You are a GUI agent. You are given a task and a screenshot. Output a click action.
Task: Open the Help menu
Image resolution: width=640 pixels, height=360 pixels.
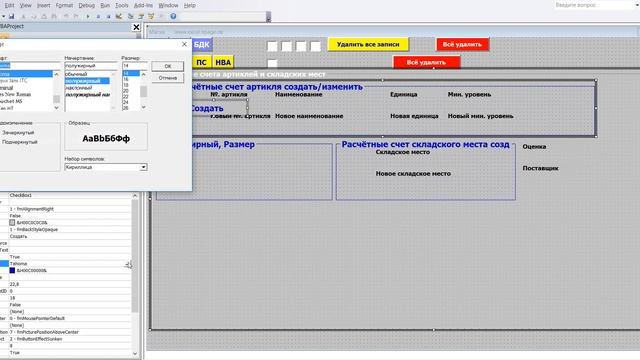(x=190, y=5)
